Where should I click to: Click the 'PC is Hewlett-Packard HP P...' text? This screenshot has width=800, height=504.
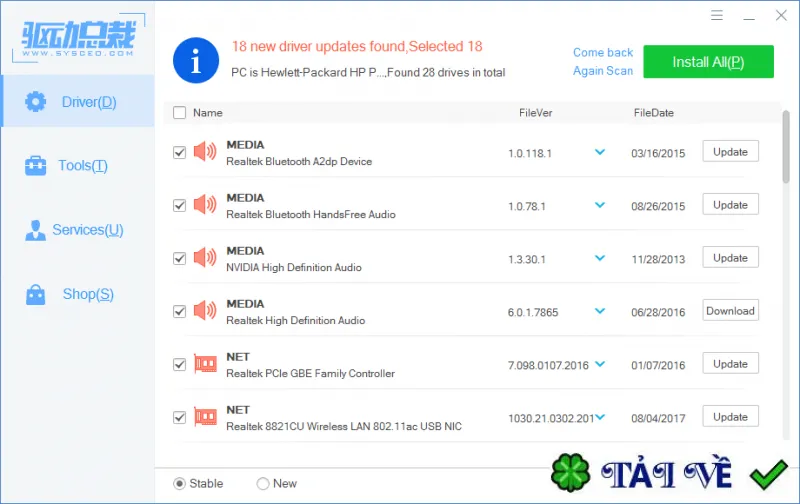pyautogui.click(x=368, y=72)
